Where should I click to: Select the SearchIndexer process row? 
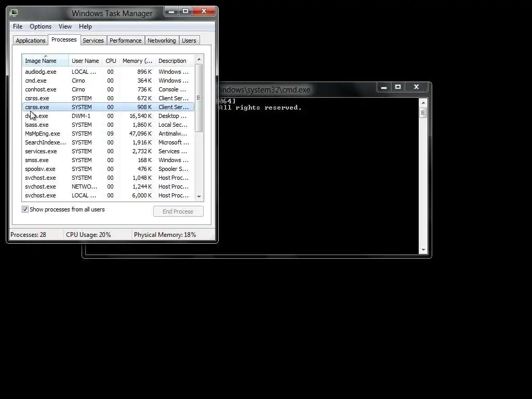pos(108,142)
